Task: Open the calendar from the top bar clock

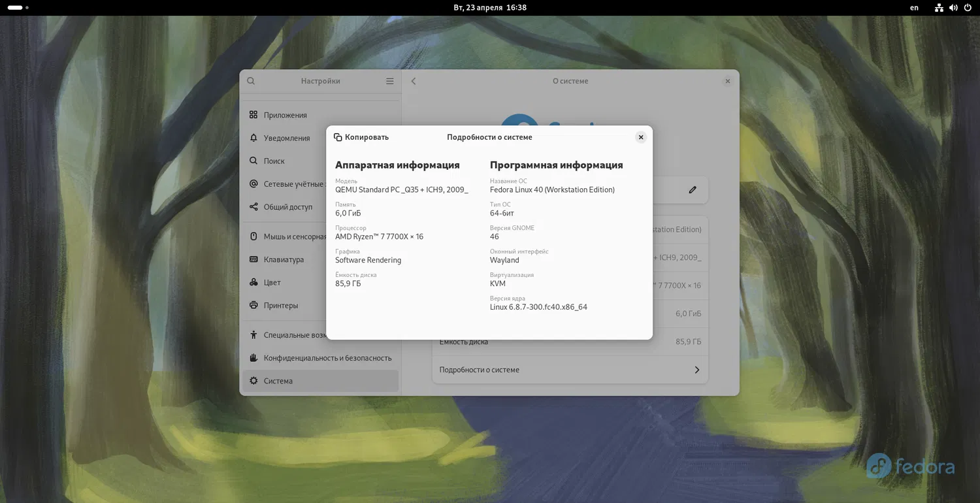Action: click(490, 8)
